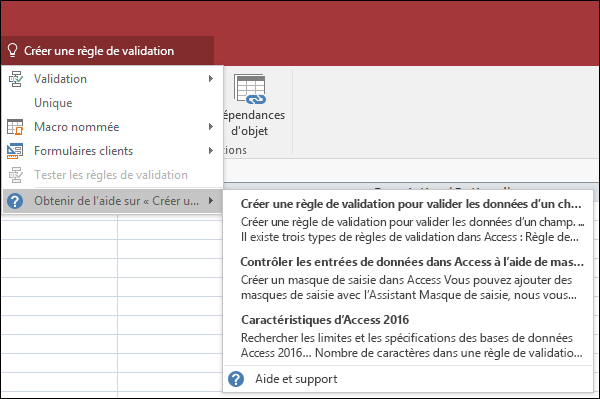This screenshot has height=399, width=600.
Task: Select Tester les règles de validation entry
Action: coord(112,175)
